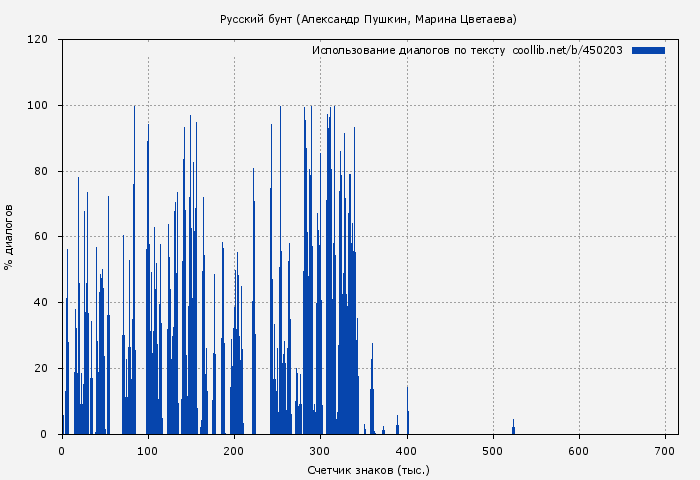Image resolution: width=700 pixels, height=480 pixels.
Task: Click the y-axis tick label 120
Action: pyautogui.click(x=38, y=40)
